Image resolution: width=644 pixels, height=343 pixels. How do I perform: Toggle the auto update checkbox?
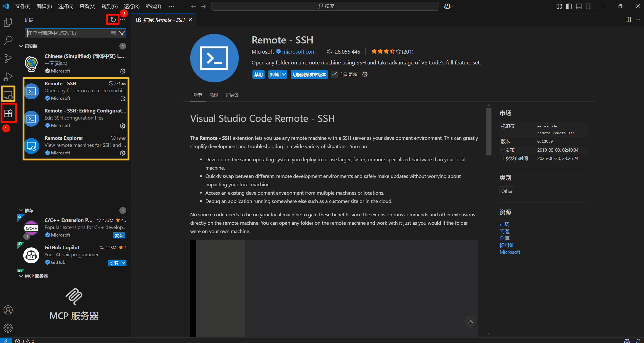point(334,75)
